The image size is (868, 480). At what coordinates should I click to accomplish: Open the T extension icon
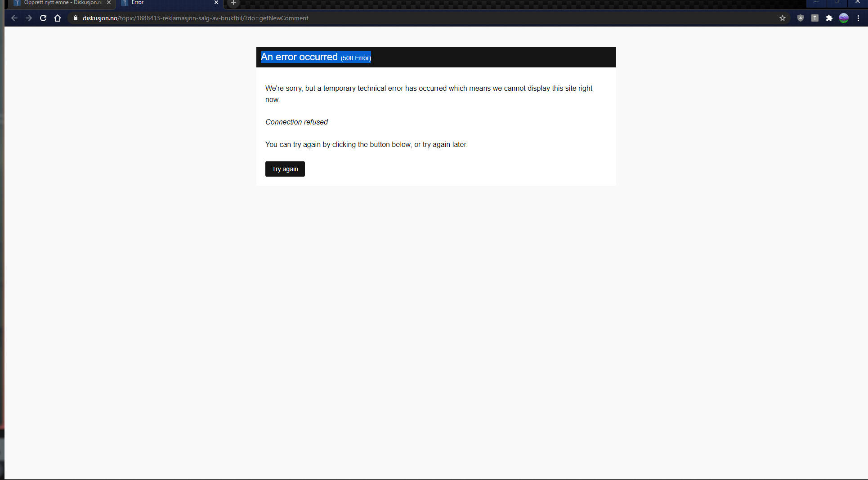(815, 18)
